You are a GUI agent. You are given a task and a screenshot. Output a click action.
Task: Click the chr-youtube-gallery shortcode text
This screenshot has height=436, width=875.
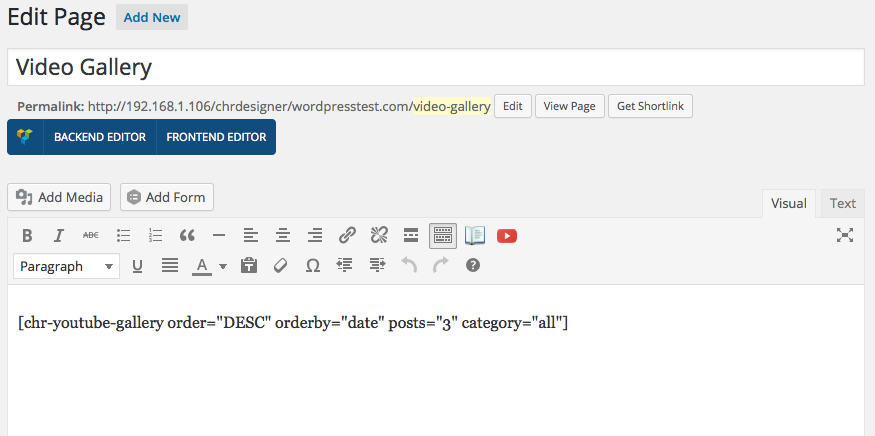pyautogui.click(x=293, y=323)
